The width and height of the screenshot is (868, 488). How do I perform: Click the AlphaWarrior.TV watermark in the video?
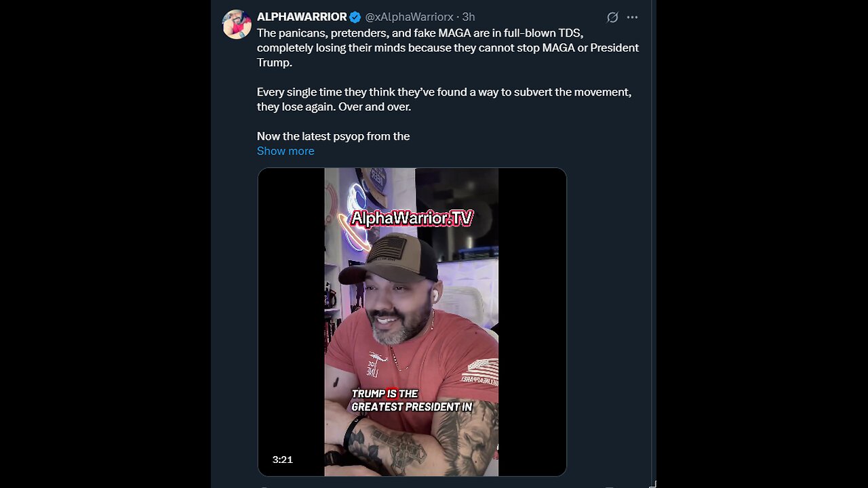pos(412,218)
